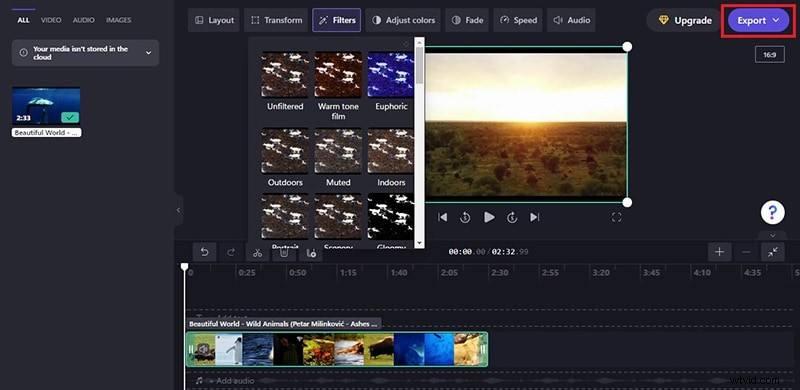Open the Filters tab

(x=337, y=20)
